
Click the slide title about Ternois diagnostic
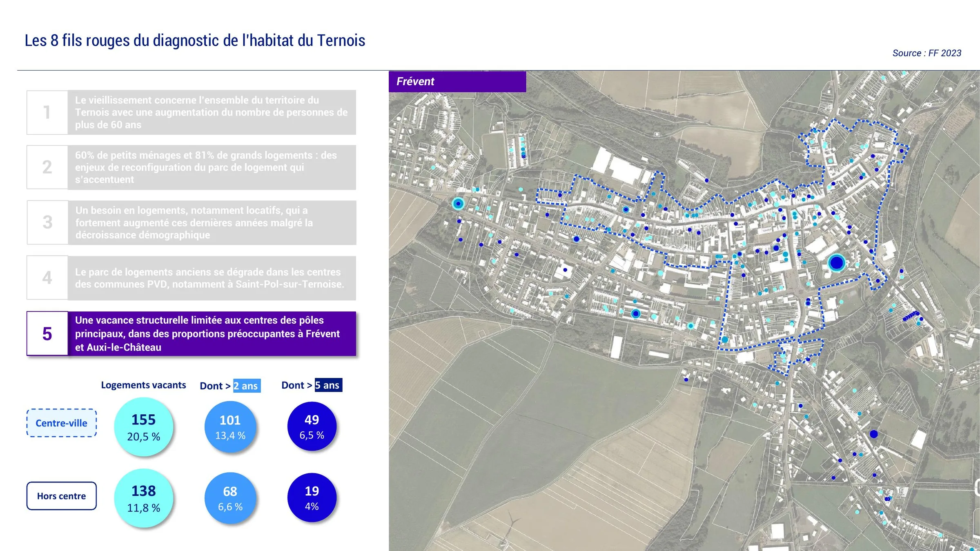[x=195, y=40]
